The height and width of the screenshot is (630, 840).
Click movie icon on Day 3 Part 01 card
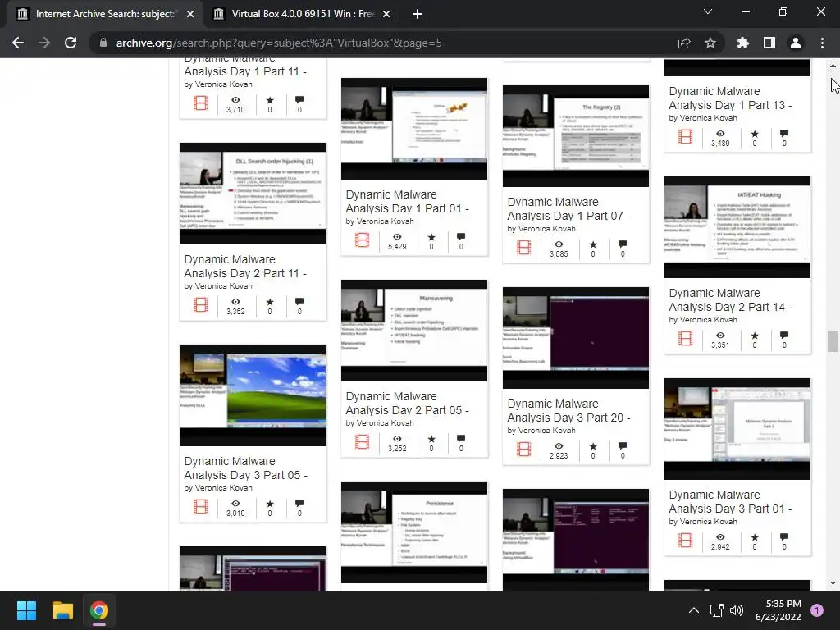[x=686, y=541]
